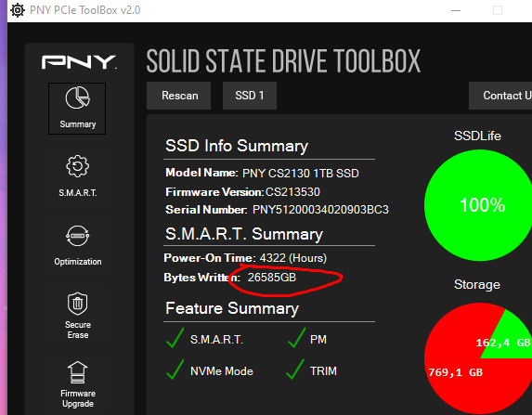Select the S.M.A.R.T. gear icon
Screen dimensions: 532x415
click(x=77, y=166)
